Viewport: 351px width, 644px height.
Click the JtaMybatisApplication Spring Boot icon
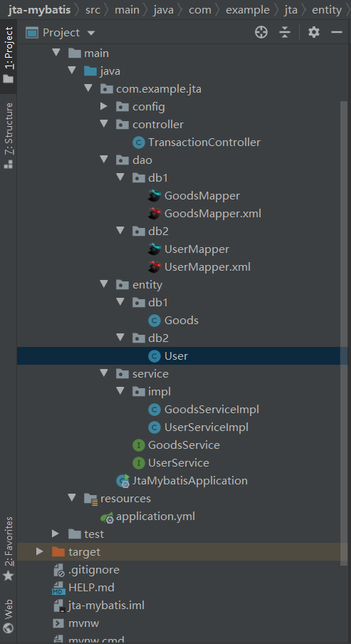tap(123, 480)
